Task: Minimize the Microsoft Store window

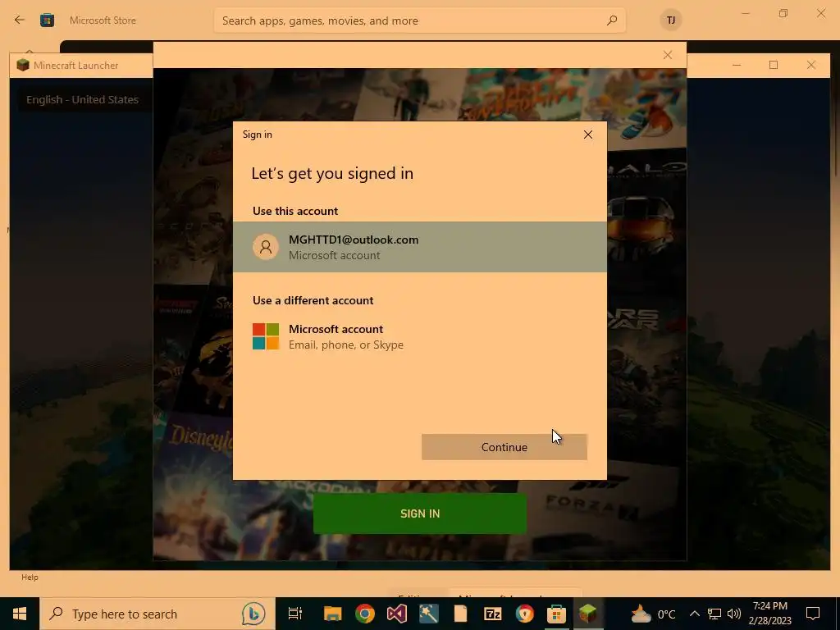Action: 745,13
